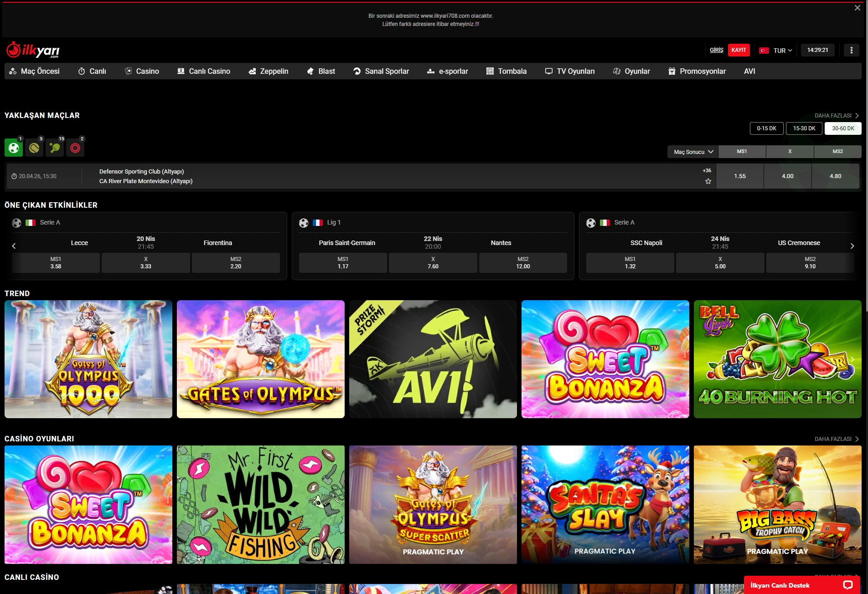Open the three-dot more options menu
The height and width of the screenshot is (594, 868).
[851, 50]
